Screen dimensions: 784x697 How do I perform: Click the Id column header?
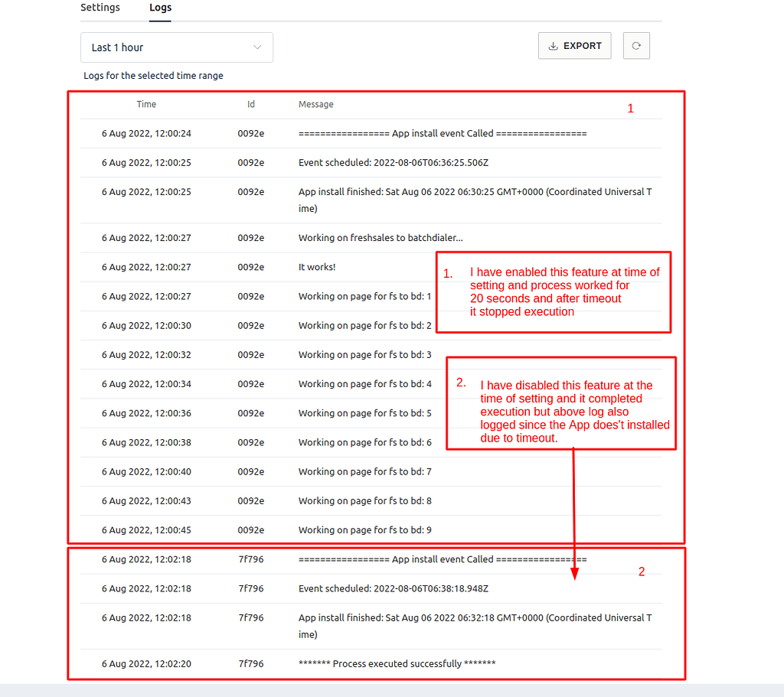(x=250, y=104)
